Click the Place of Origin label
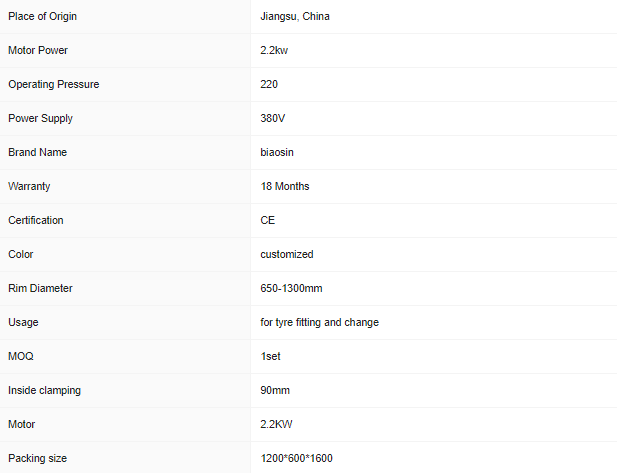 (x=42, y=16)
